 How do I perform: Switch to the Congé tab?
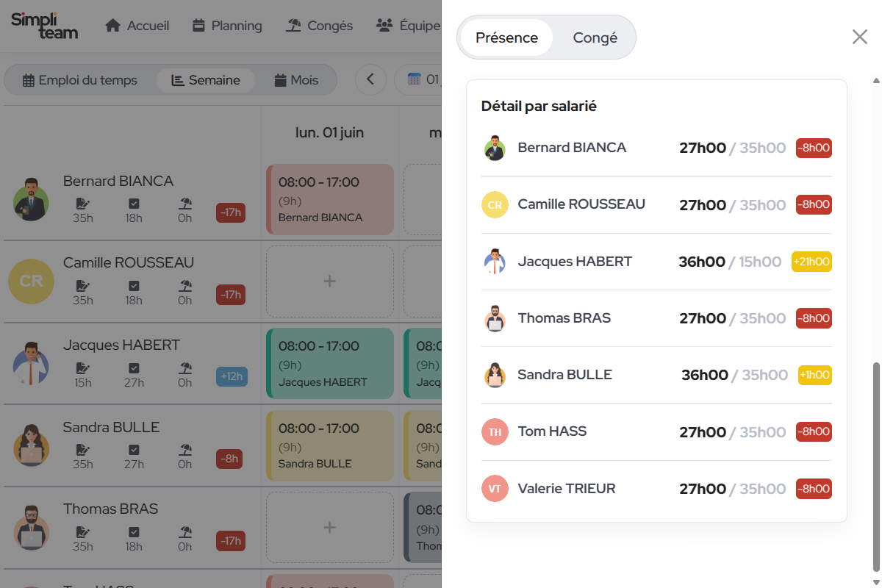click(x=595, y=37)
